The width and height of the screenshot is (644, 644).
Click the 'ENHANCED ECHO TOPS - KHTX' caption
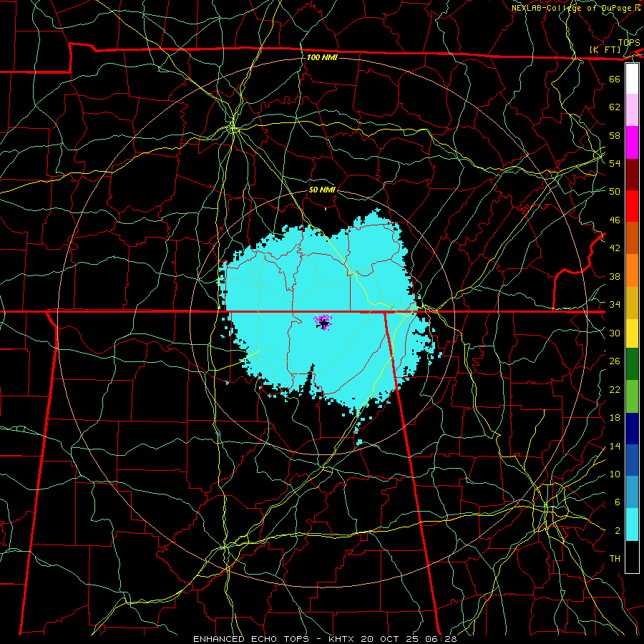pyautogui.click(x=275, y=639)
